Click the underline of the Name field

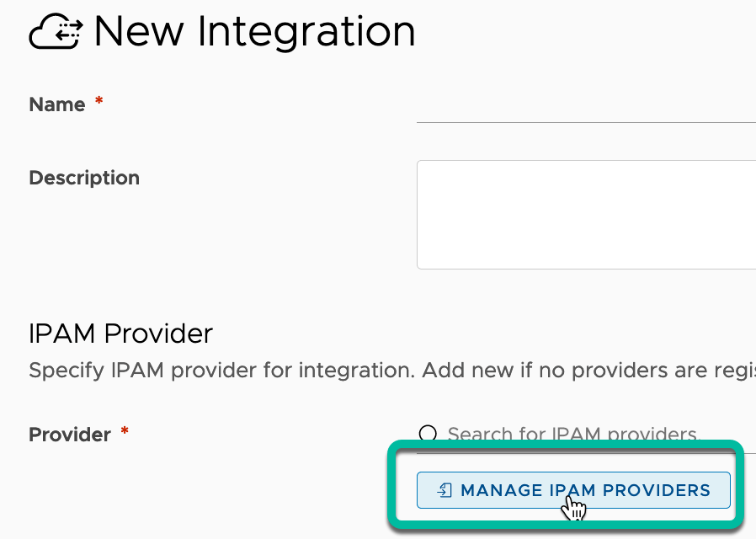click(586, 122)
